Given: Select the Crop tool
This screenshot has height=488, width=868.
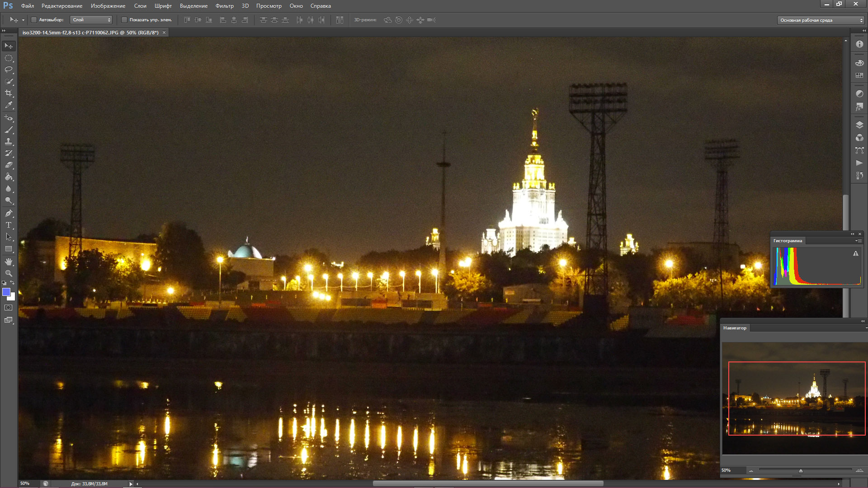Looking at the screenshot, I should click(x=9, y=93).
